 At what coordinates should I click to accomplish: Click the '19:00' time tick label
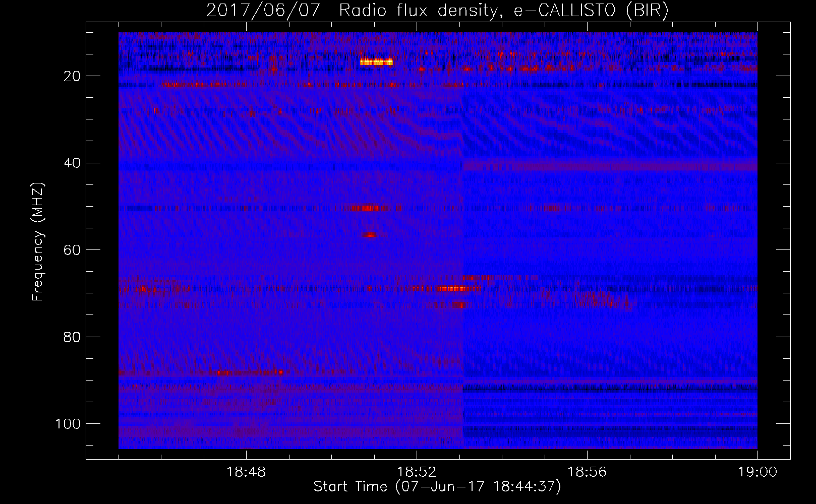click(x=757, y=472)
